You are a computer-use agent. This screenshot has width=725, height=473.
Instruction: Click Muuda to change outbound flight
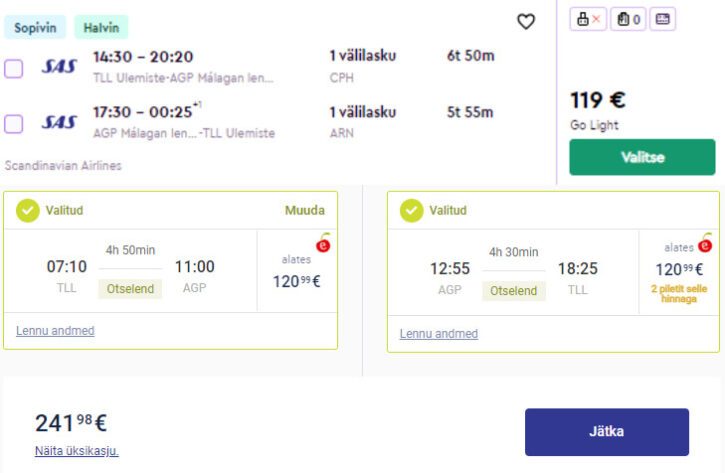coord(305,210)
